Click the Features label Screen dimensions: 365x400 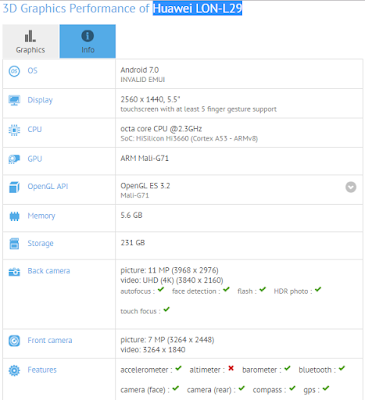tap(42, 370)
